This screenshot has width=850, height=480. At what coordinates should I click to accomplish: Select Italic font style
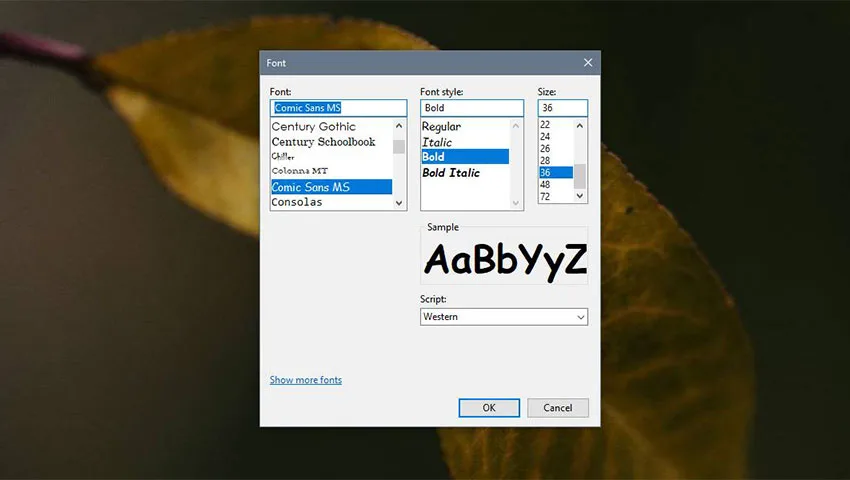click(x=465, y=142)
